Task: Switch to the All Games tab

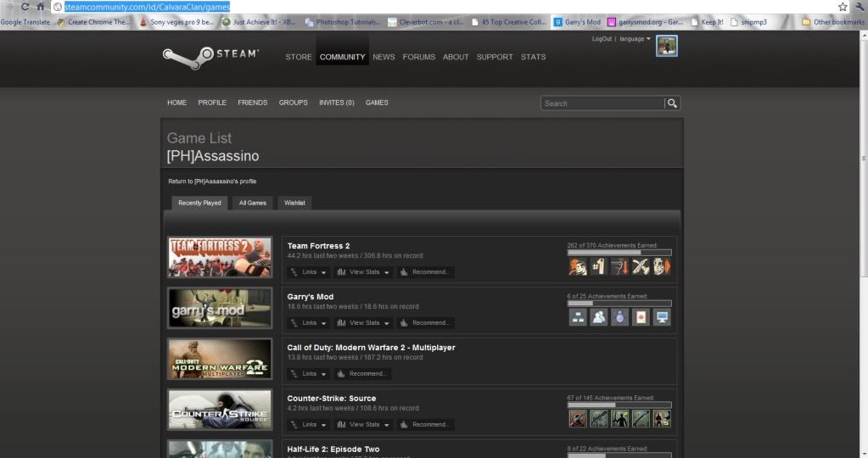Action: coord(253,203)
